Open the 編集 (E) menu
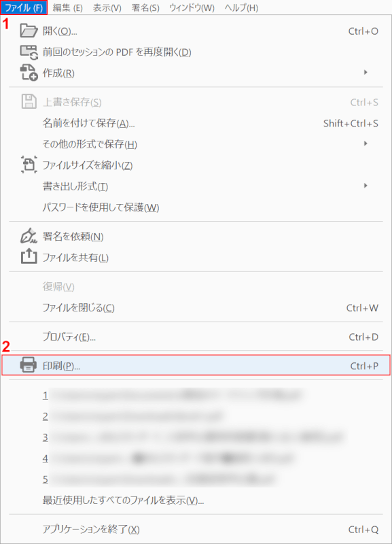Screen dimensions: 392x544 point(68,7)
